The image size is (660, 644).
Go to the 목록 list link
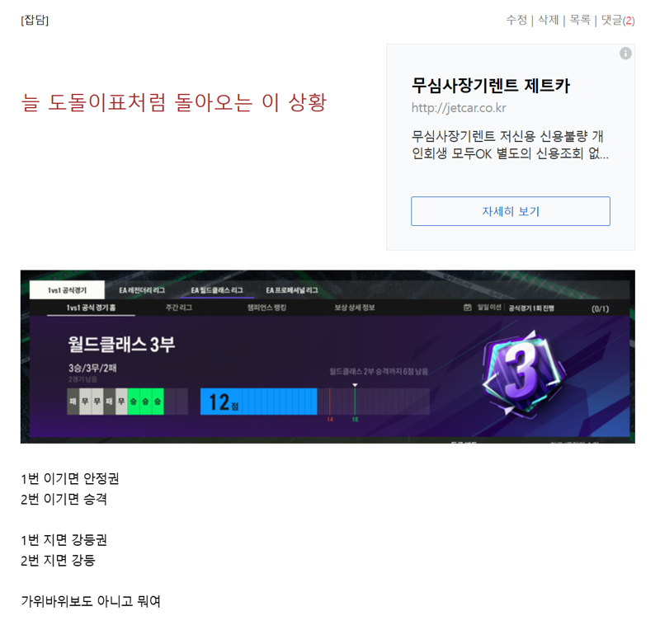pos(580,20)
